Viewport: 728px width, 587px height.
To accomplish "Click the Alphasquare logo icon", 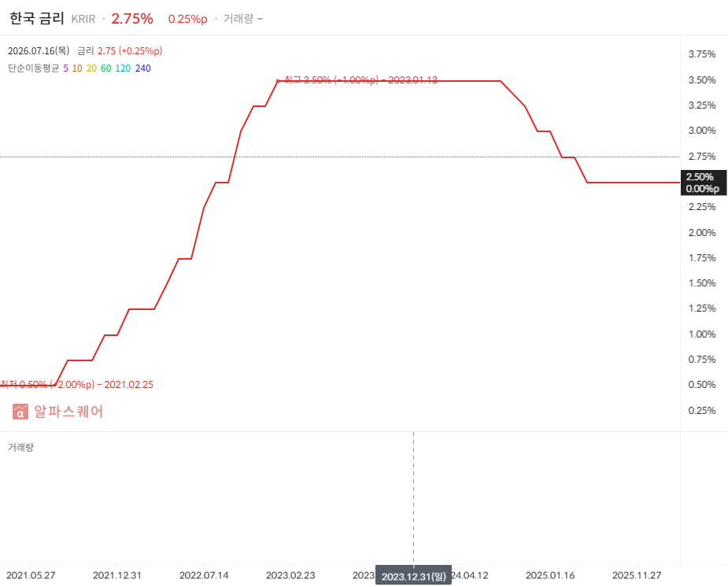I will 20,412.
